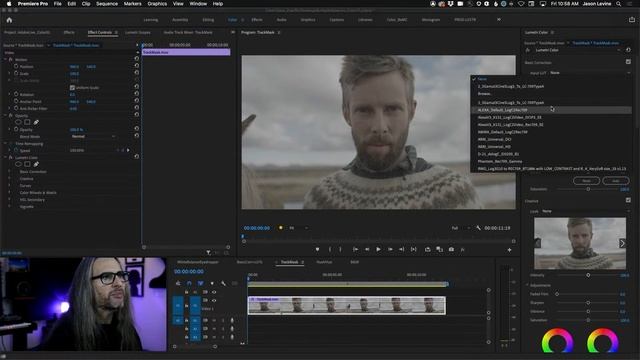Image resolution: width=640 pixels, height=360 pixels.
Task: Select the Opacity free-draw bezier pen
Action: click(x=36, y=122)
